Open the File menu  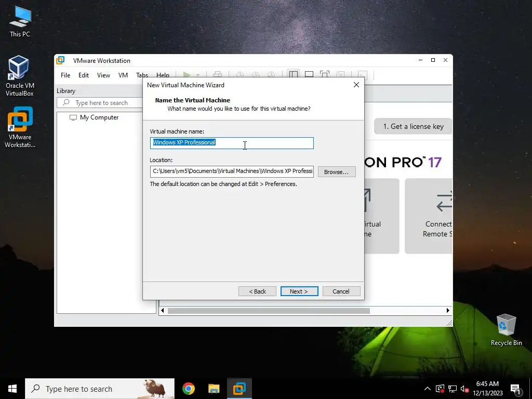click(65, 75)
